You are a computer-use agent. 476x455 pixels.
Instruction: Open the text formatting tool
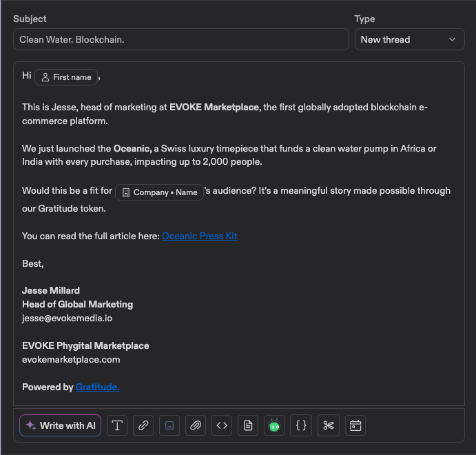tap(117, 425)
